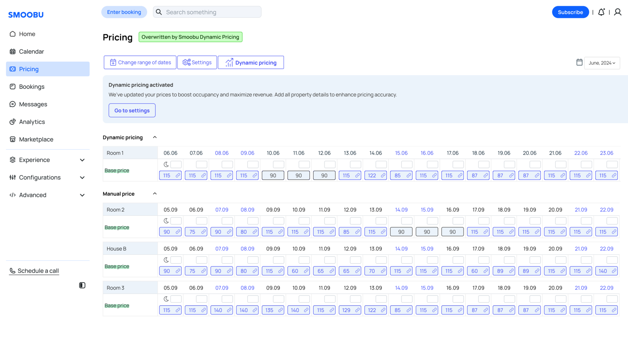Tick House B checkbox for 22.09
628x364 pixels.
coord(612,260)
